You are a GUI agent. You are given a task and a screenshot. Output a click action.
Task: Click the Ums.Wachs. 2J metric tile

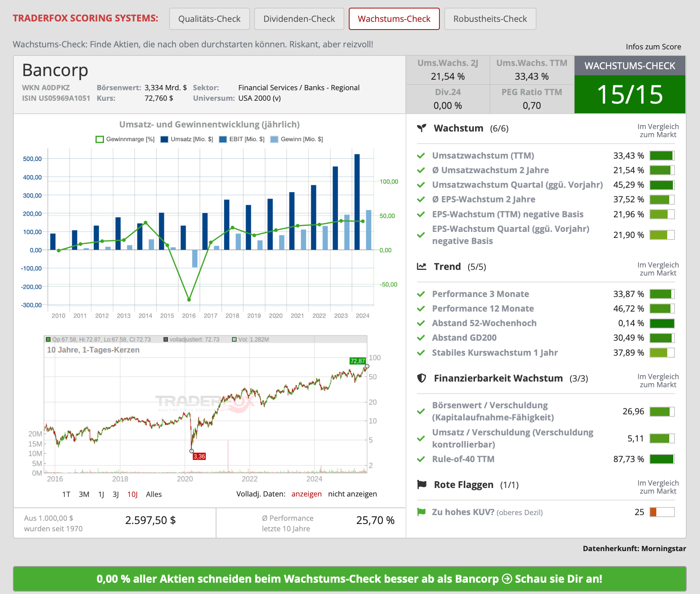pyautogui.click(x=448, y=70)
